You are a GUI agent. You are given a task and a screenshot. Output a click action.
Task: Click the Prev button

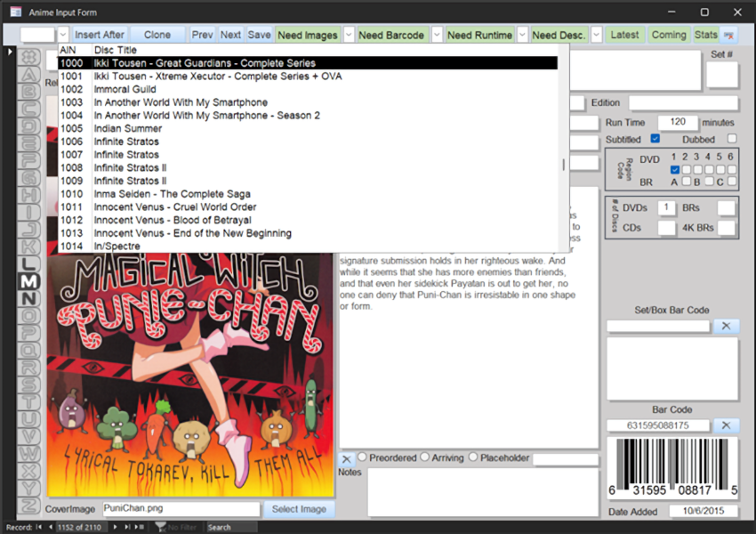(x=202, y=36)
